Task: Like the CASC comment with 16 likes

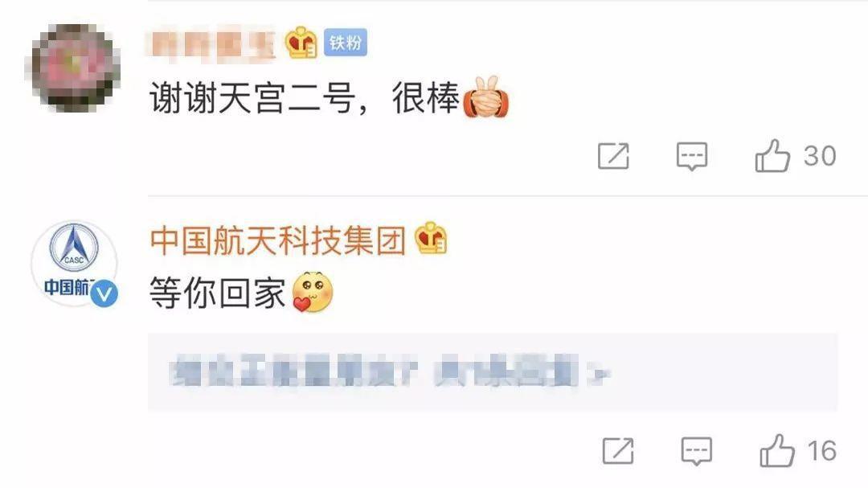Action: 776,451
